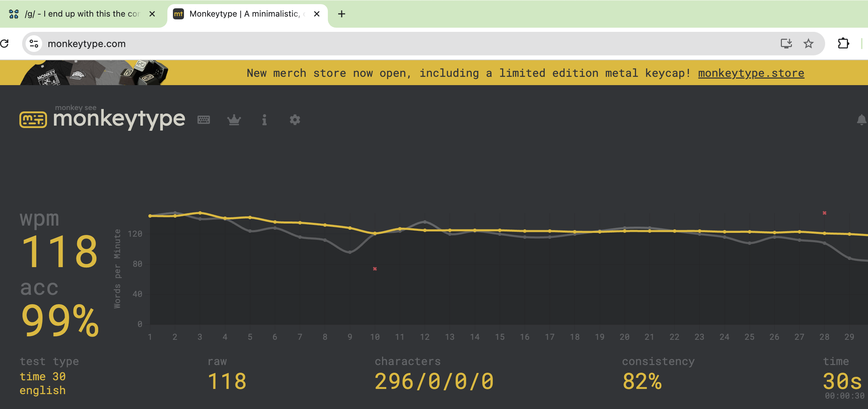The image size is (868, 409).
Task: Click the Monkeytype logo icon
Action: coord(33,120)
